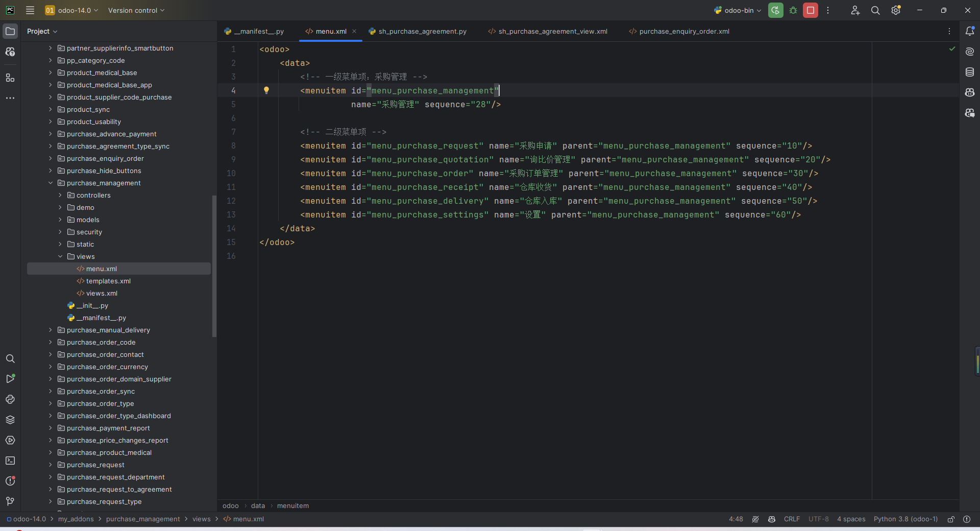The image size is (980, 531).
Task: Switch to sh_purchase_agreement_view.xml tab
Action: (x=548, y=31)
